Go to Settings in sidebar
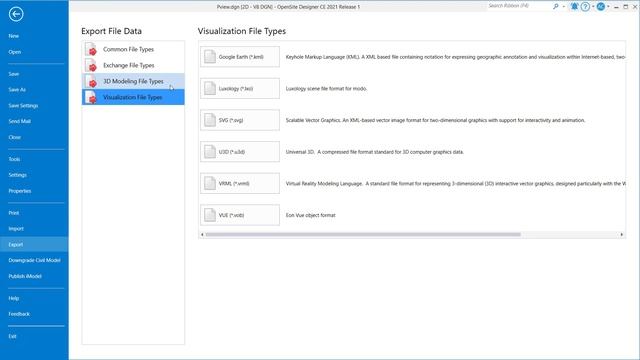 coord(18,175)
